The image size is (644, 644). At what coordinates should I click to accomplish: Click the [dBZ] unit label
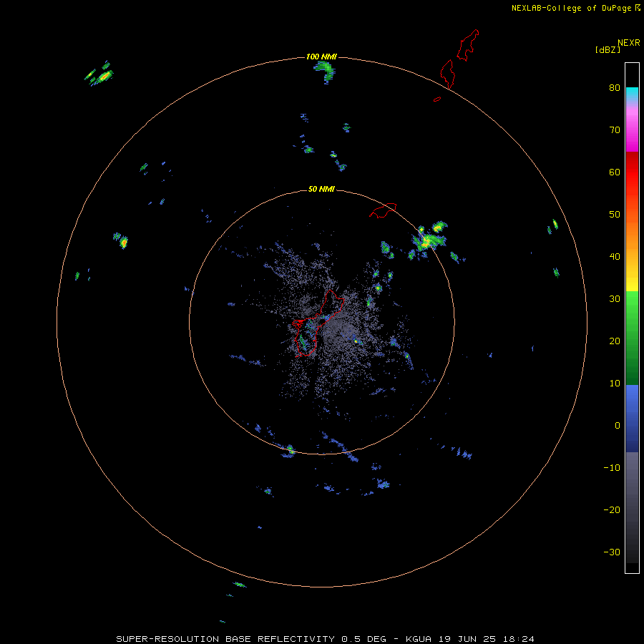(608, 50)
